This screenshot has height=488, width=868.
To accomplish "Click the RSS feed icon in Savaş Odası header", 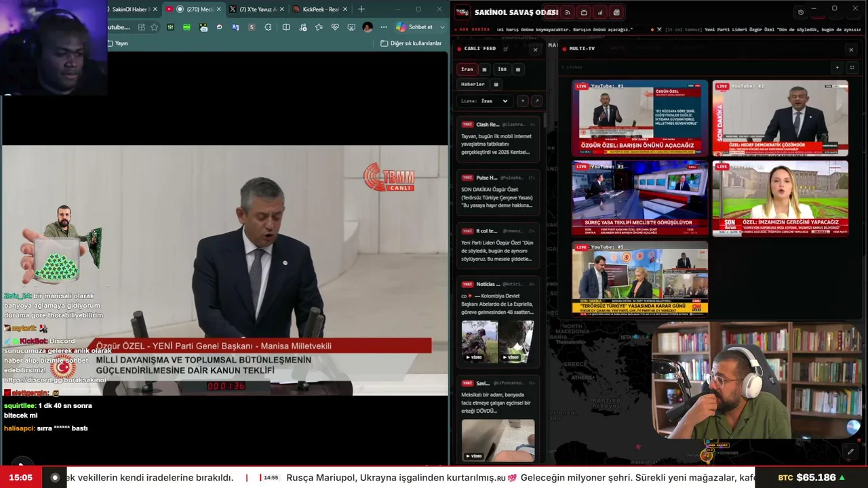I will pyautogui.click(x=568, y=12).
